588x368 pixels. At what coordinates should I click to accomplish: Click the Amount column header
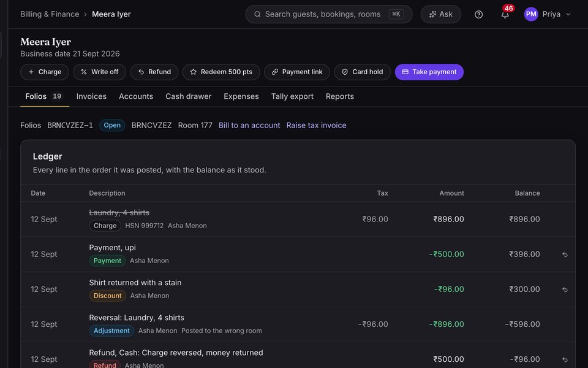tap(451, 193)
